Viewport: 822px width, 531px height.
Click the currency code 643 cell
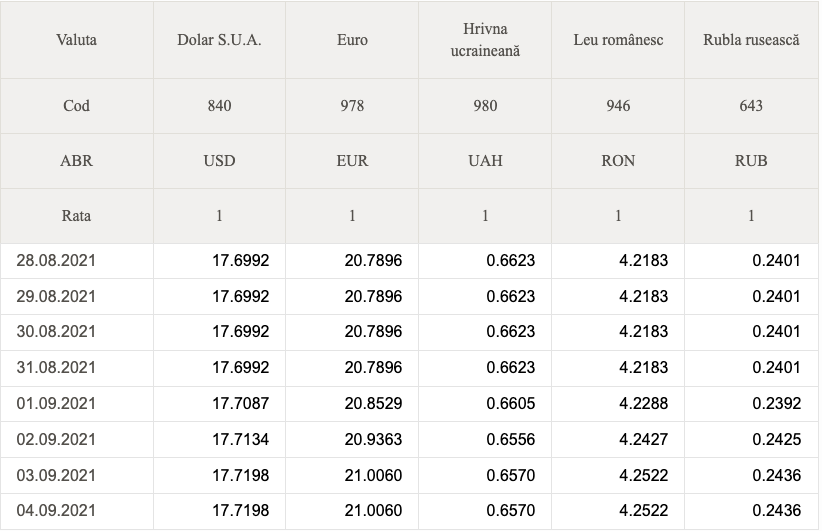click(x=751, y=106)
